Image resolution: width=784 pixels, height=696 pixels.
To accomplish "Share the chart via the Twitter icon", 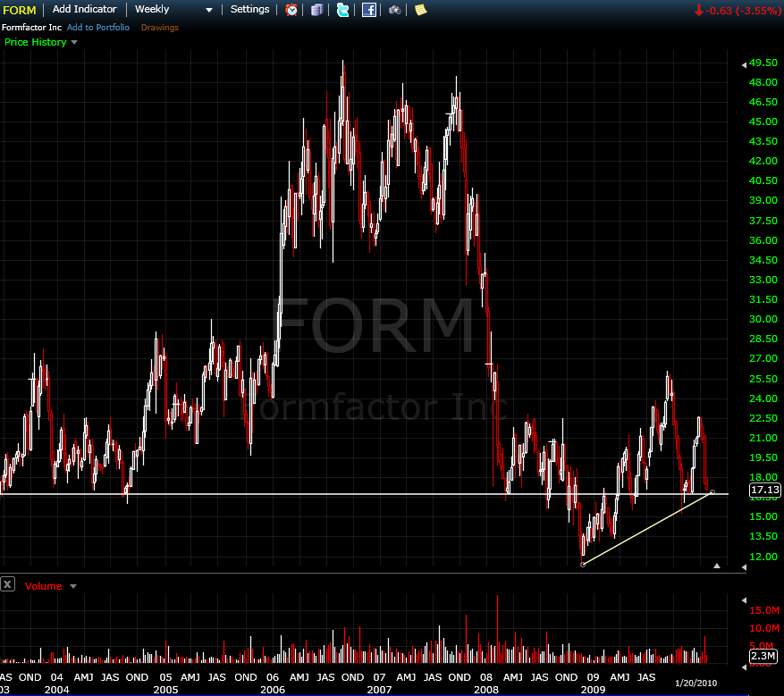I will 342,10.
